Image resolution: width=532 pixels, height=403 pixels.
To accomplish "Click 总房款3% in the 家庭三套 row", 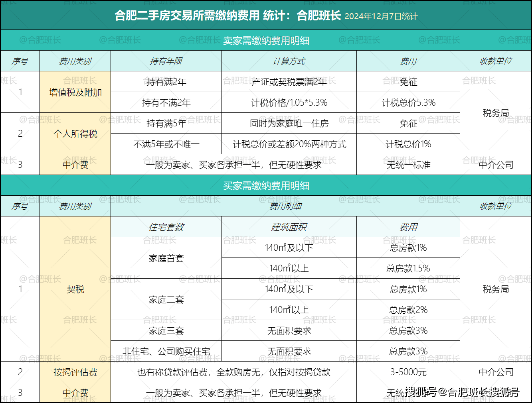I will pos(408,330).
